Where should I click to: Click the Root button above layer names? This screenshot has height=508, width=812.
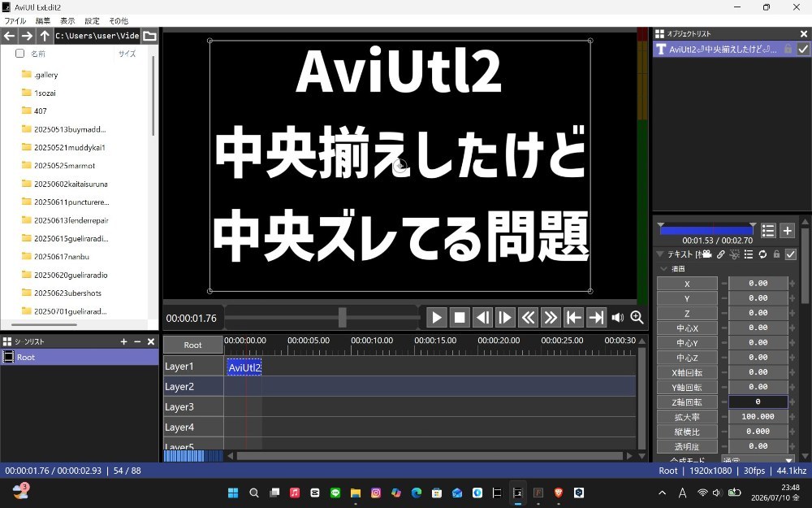point(192,345)
